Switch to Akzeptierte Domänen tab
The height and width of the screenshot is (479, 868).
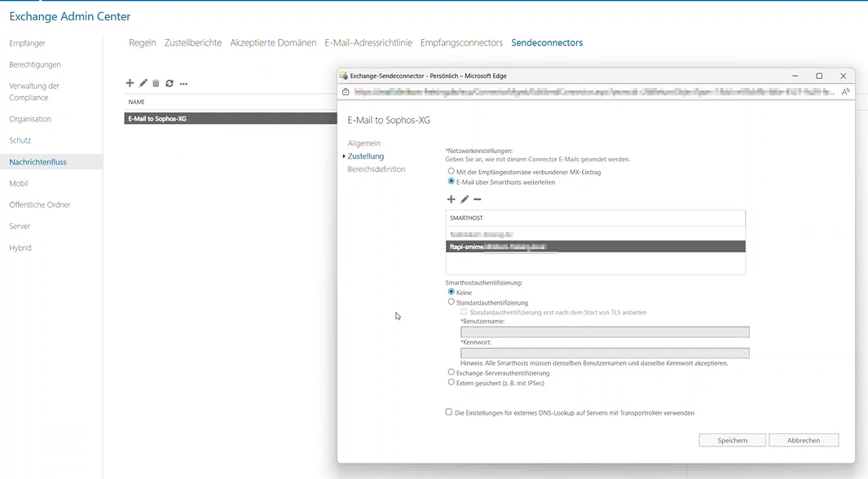273,42
